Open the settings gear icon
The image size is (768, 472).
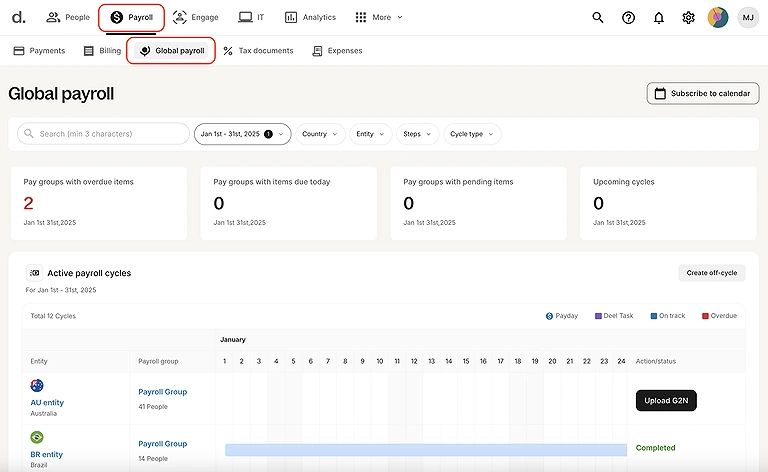(688, 18)
